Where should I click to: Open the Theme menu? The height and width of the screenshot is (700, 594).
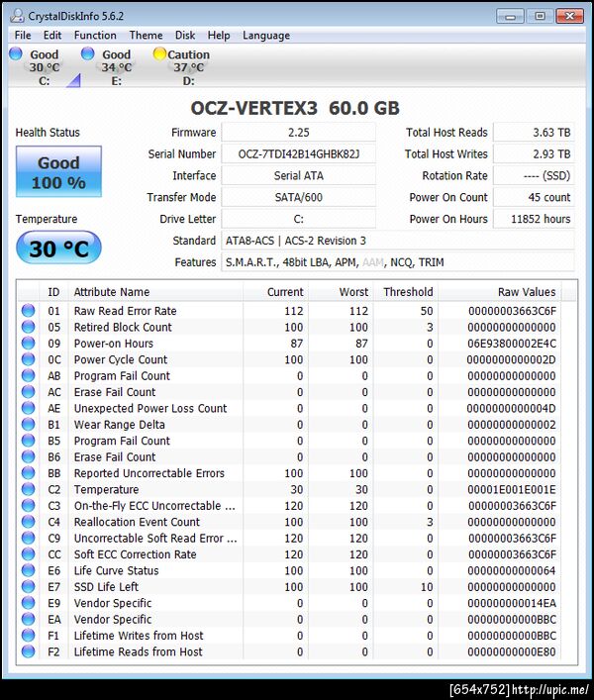point(146,36)
